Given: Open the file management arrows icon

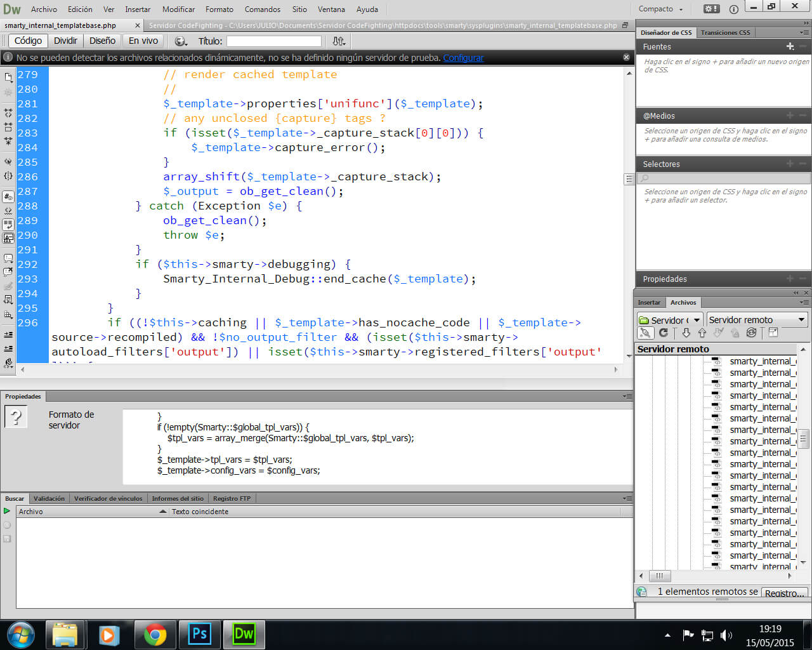Looking at the screenshot, I should (x=339, y=41).
